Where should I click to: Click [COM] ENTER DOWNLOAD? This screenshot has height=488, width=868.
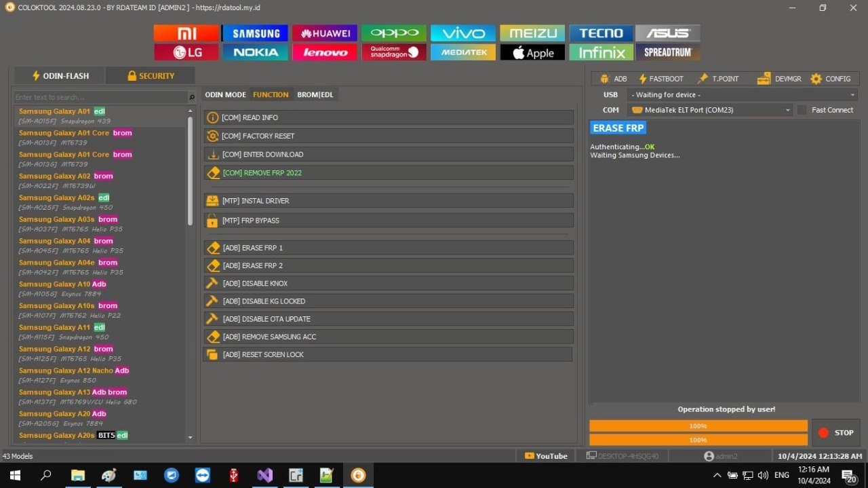[x=389, y=154]
